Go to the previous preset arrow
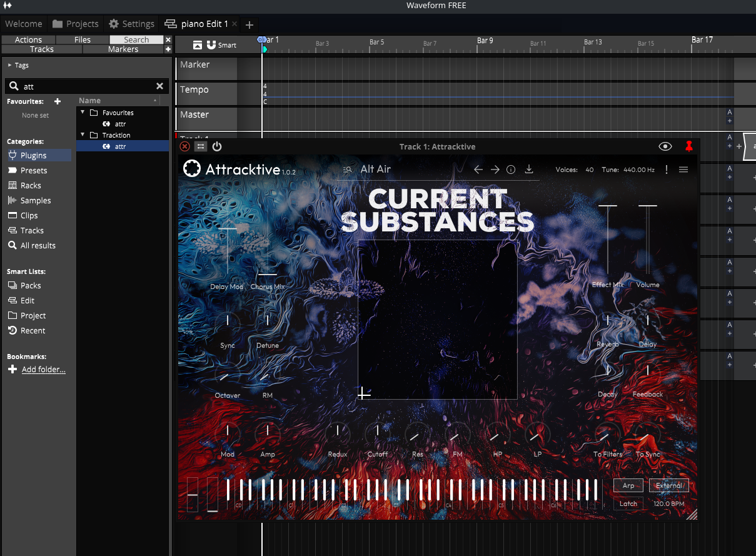Screen dimensions: 756x556 click(x=478, y=169)
